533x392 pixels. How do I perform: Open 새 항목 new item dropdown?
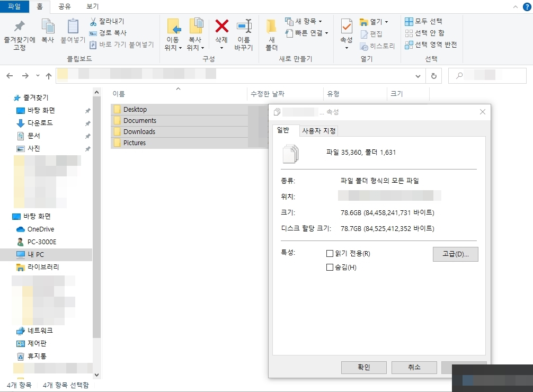point(303,21)
